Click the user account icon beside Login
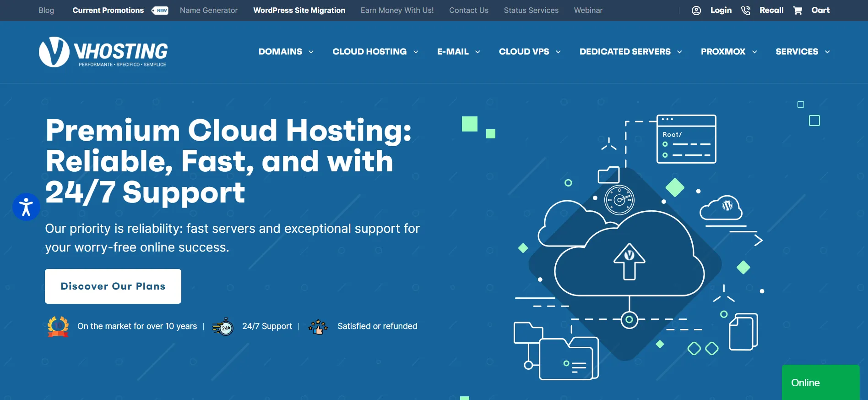This screenshot has width=868, height=400. point(696,11)
